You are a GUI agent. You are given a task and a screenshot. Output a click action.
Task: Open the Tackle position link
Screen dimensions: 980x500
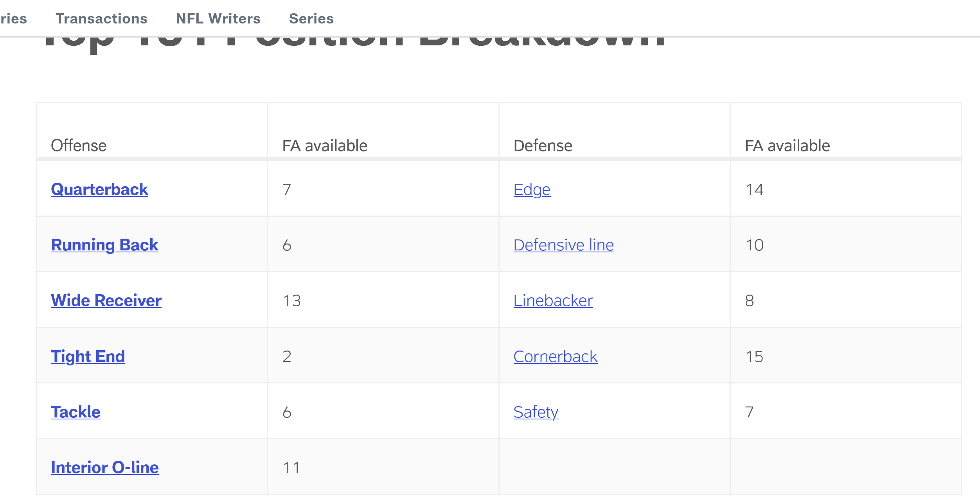coord(76,412)
